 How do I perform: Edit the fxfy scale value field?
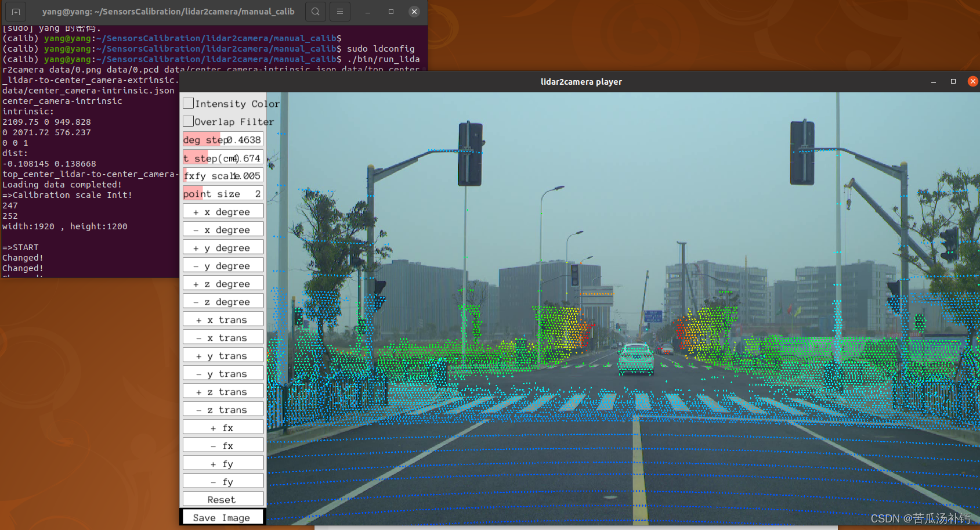pyautogui.click(x=241, y=175)
